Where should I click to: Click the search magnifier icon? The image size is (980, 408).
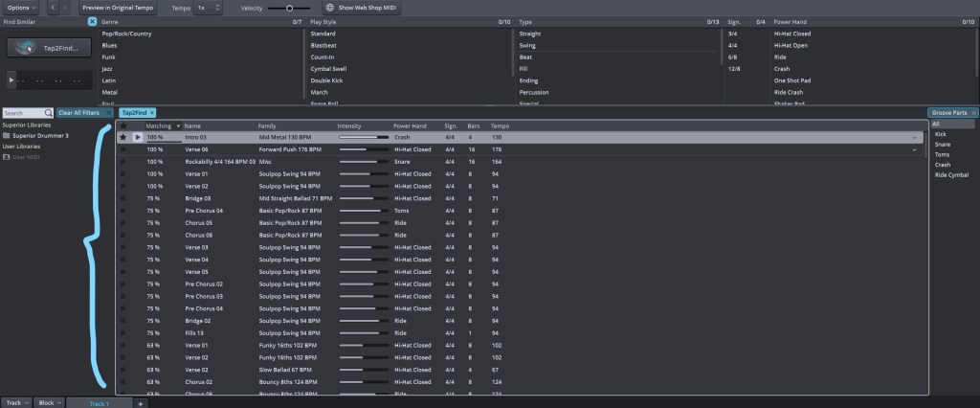click(47, 113)
